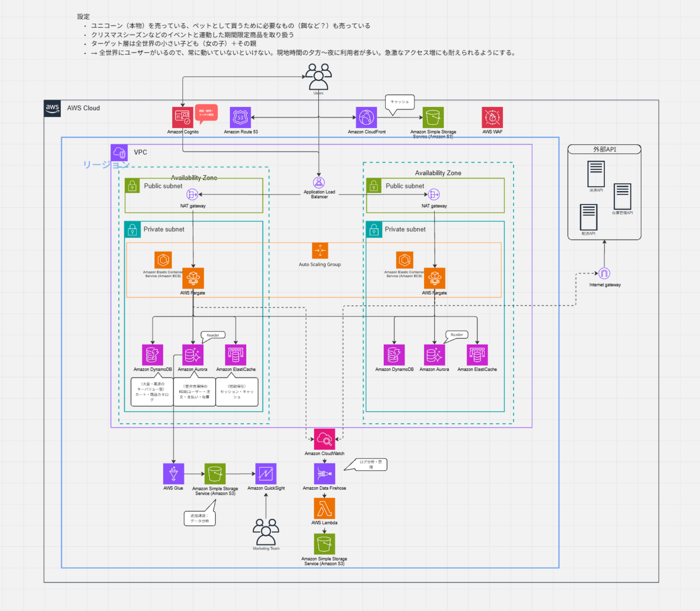700x611 pixels.
Task: Click the Amazon Cognito icon
Action: (x=183, y=117)
